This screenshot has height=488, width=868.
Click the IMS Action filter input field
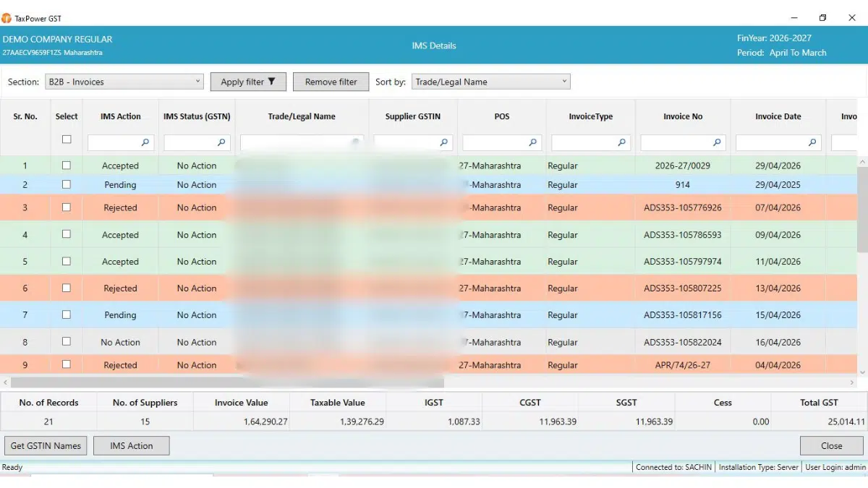(121, 143)
